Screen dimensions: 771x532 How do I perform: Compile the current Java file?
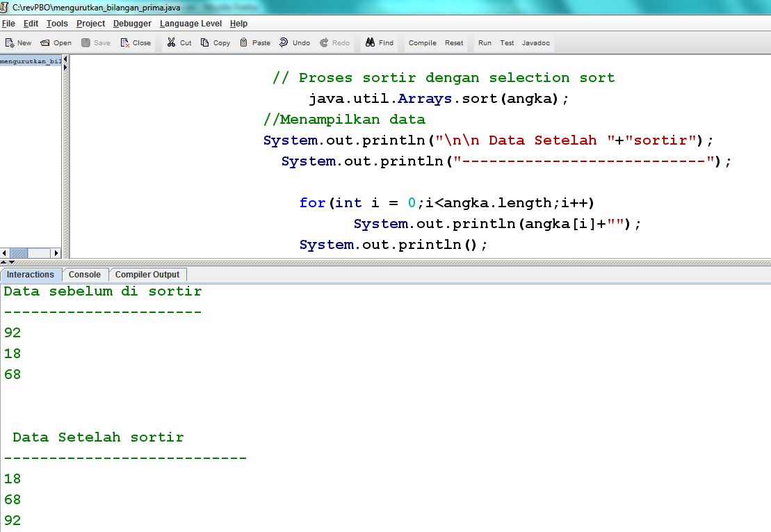[x=423, y=43]
